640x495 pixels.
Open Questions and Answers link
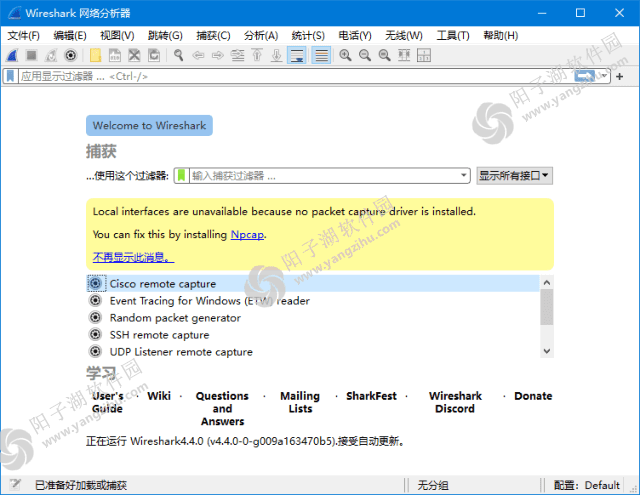click(222, 408)
